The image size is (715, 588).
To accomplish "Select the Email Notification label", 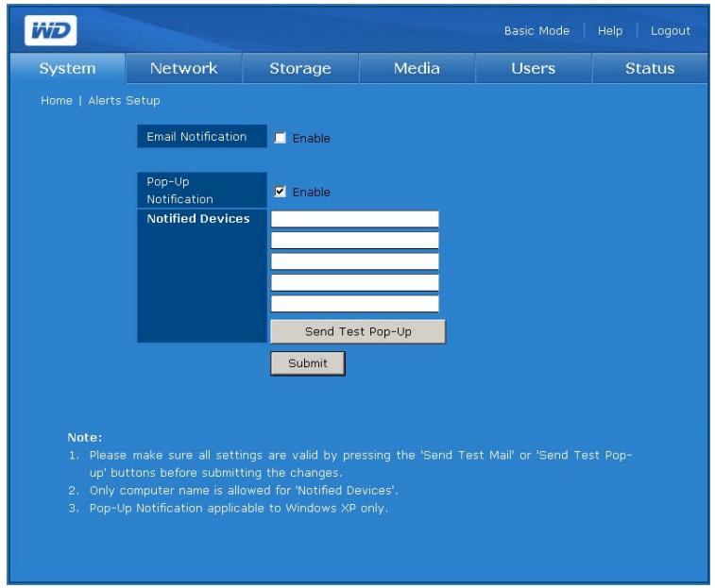I will pyautogui.click(x=196, y=136).
